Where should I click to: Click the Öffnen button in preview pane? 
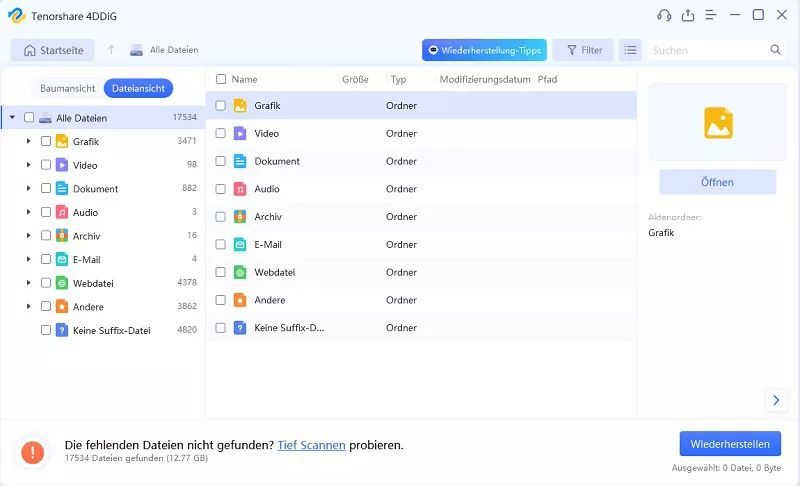tap(717, 182)
